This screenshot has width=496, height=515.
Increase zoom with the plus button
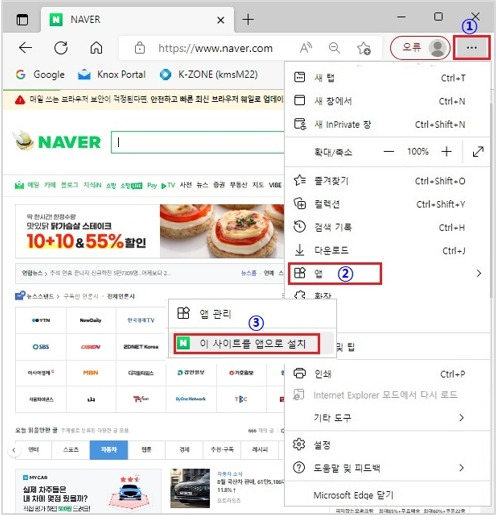[x=446, y=152]
